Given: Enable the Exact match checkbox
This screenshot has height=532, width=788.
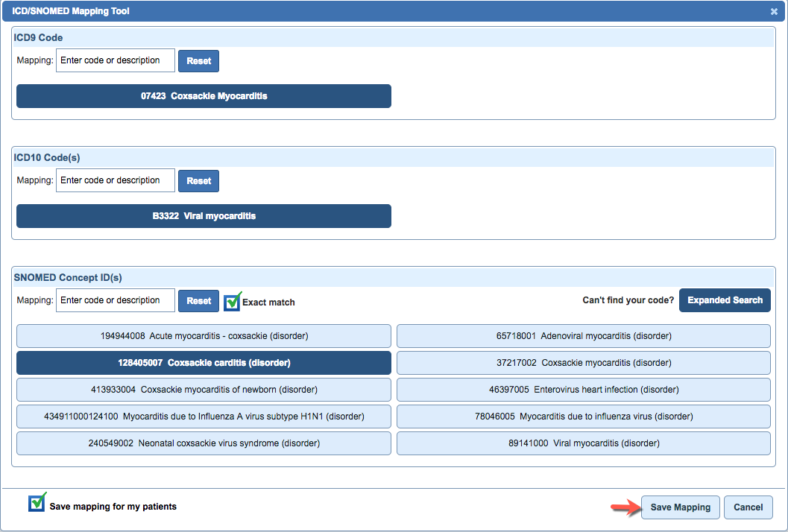Looking at the screenshot, I should tap(232, 300).
